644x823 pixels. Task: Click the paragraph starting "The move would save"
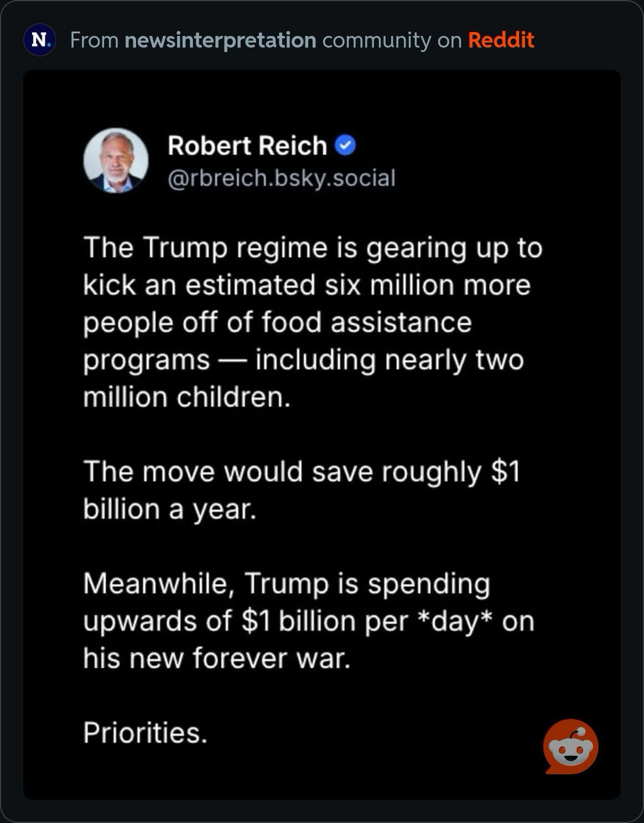(x=302, y=490)
